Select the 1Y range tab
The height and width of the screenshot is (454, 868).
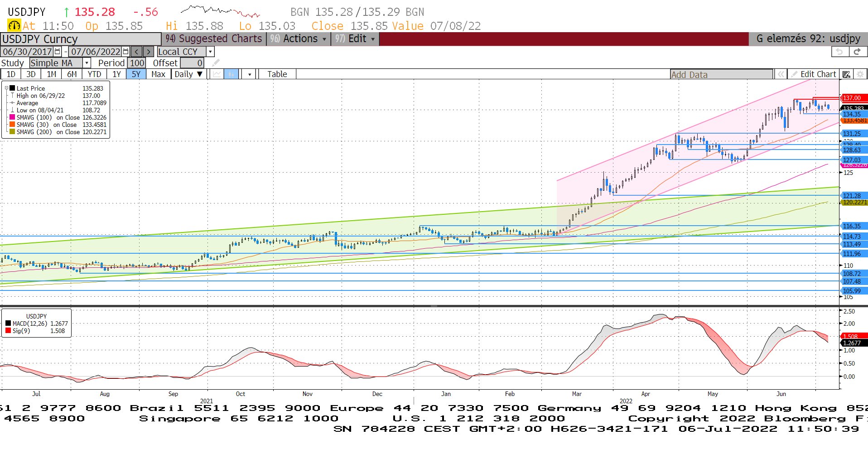pyautogui.click(x=116, y=74)
